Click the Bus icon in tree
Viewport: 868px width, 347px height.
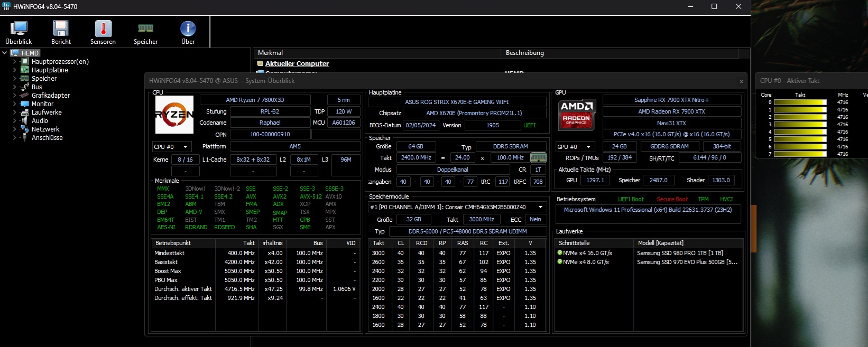point(24,87)
